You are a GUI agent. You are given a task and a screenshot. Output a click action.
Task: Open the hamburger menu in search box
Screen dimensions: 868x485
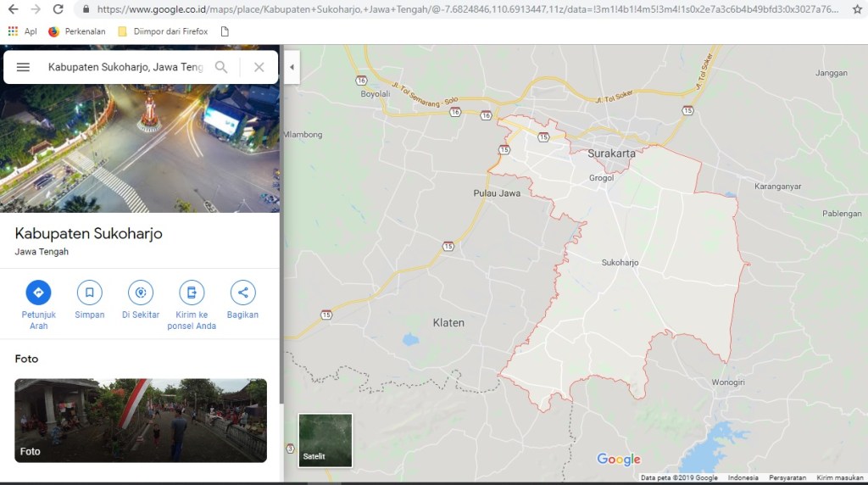[23, 67]
